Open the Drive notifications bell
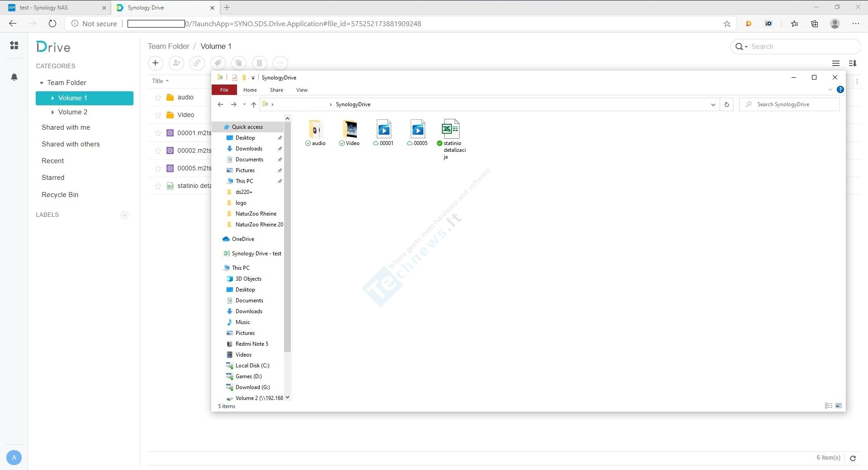 14,77
